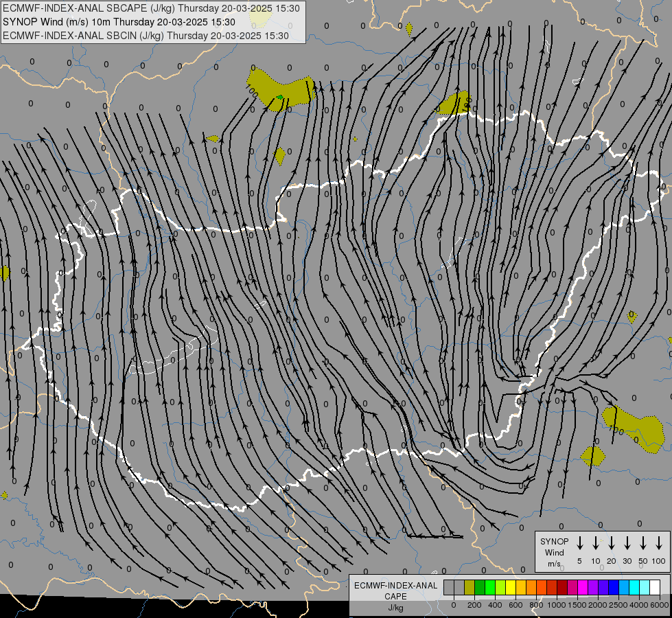Select the bright magenta swatch right of 1500
The image size is (672, 618).
pos(583,587)
